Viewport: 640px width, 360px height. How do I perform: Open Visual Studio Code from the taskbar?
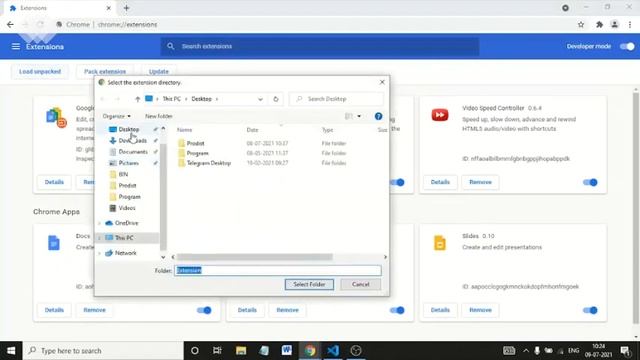coord(333,351)
